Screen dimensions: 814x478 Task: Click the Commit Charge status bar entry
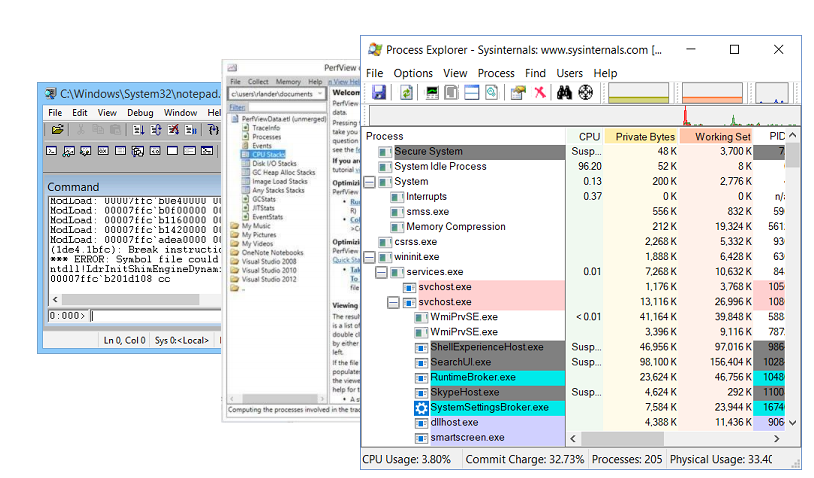pyautogui.click(x=525, y=459)
